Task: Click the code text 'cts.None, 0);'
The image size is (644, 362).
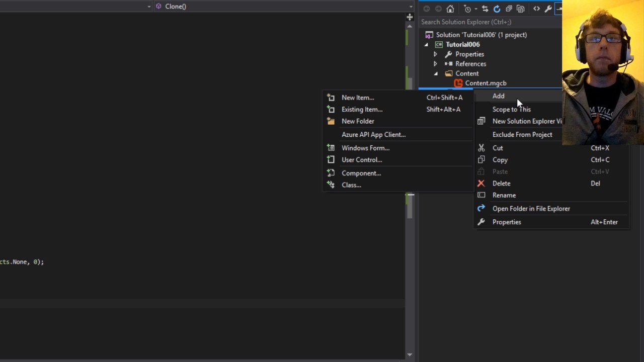Action: coord(22,262)
